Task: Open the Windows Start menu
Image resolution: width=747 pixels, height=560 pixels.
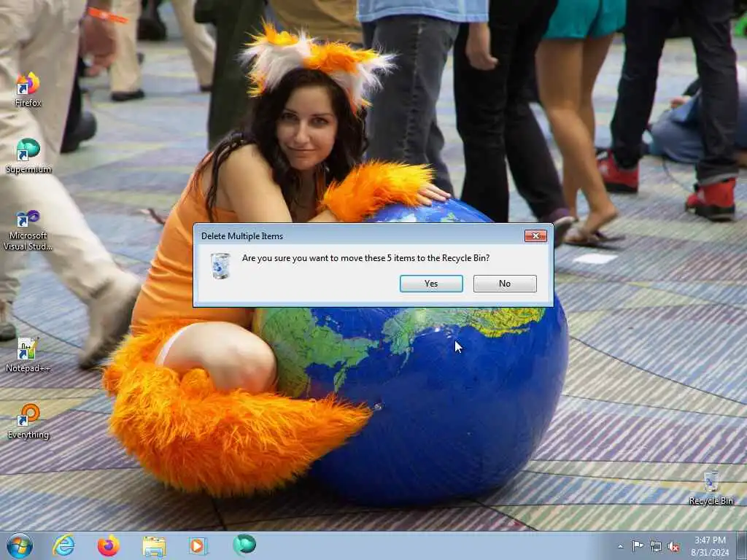Action: [20, 545]
